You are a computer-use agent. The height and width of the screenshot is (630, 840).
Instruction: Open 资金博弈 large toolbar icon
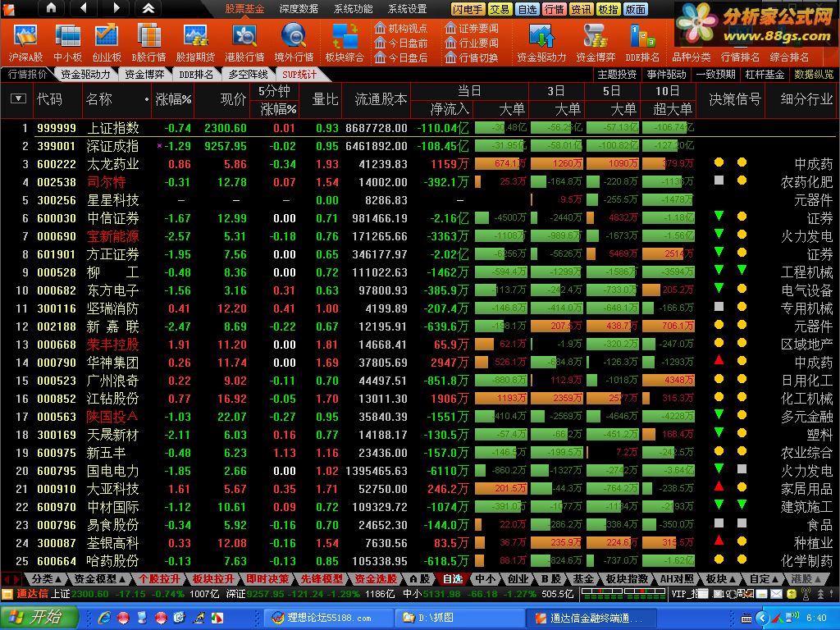596,43
